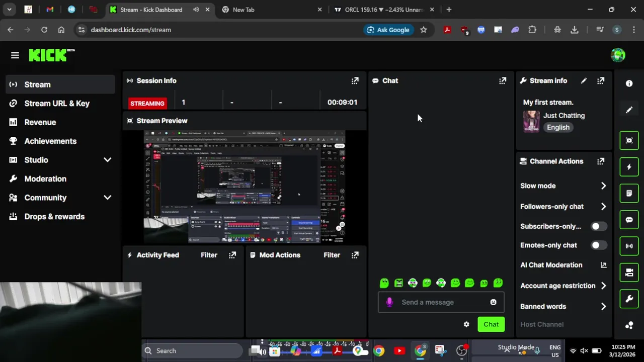This screenshot has width=644, height=362.
Task: Open Stream URL & Key page
Action: (60, 104)
